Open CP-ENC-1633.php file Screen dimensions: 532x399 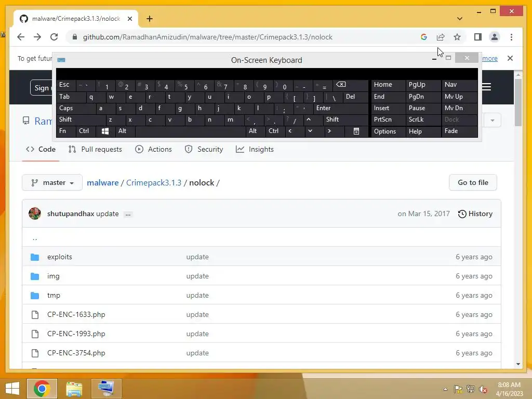tap(76, 314)
